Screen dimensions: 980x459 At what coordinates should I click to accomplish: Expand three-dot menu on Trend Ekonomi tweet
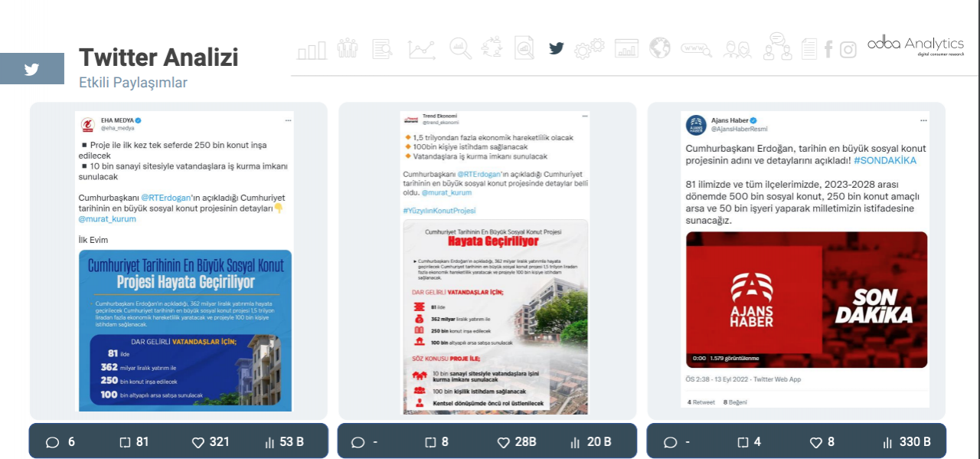pyautogui.click(x=584, y=118)
